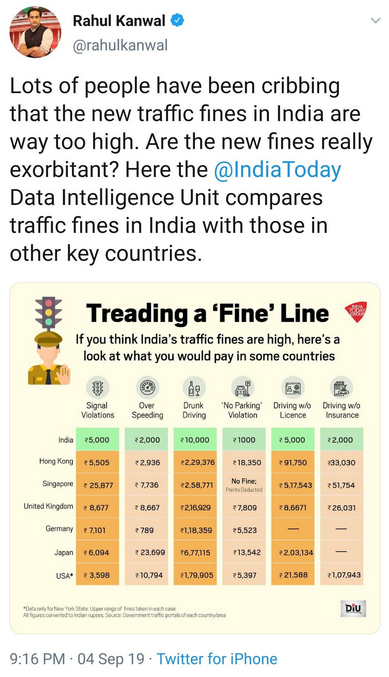
Task: Click the Driving w/o Insurance icon
Action: (x=342, y=387)
